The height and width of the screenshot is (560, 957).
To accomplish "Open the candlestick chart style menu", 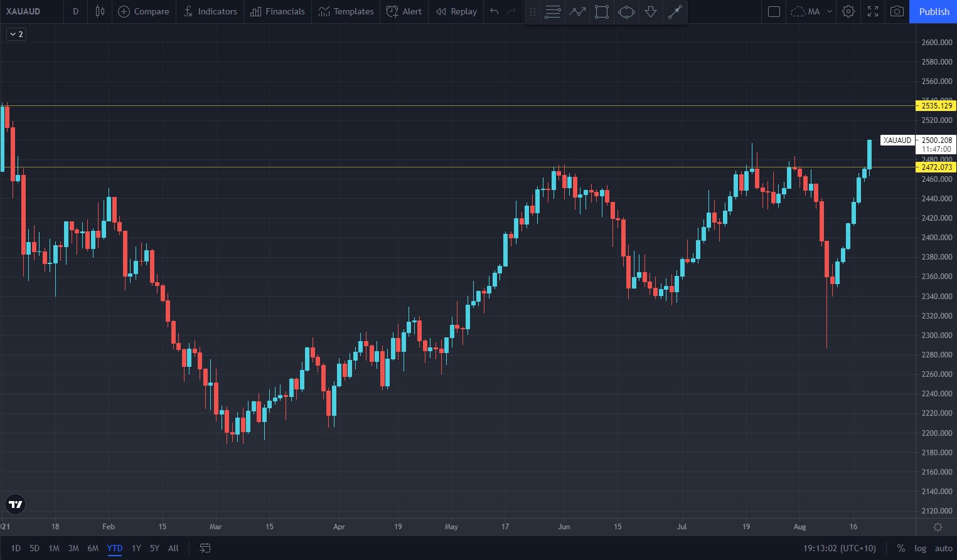I will 100,11.
